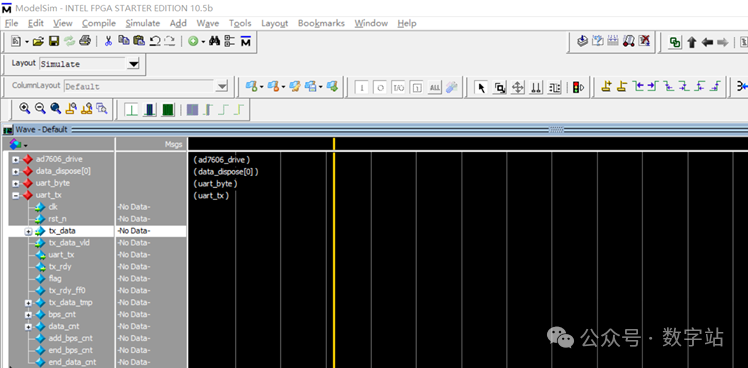Find signals with the binoculars icon
The height and width of the screenshot is (368, 748).
coord(215,42)
